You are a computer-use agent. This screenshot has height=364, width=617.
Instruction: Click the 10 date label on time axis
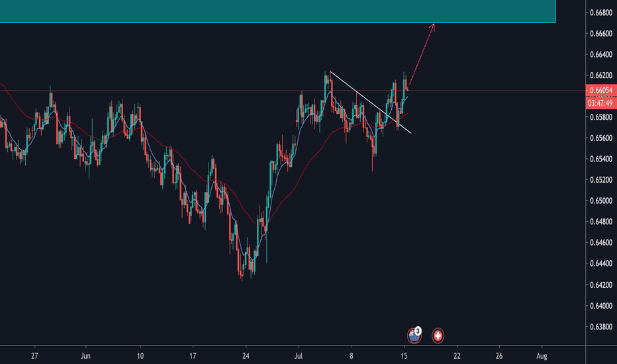coord(140,356)
